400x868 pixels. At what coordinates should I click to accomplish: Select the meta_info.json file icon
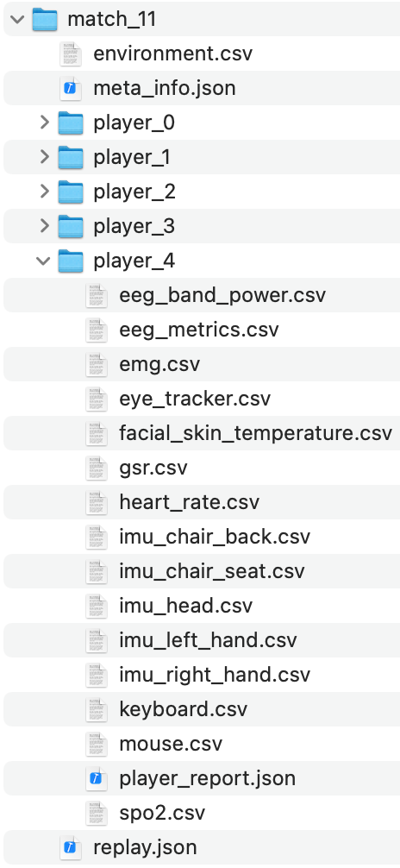click(71, 89)
